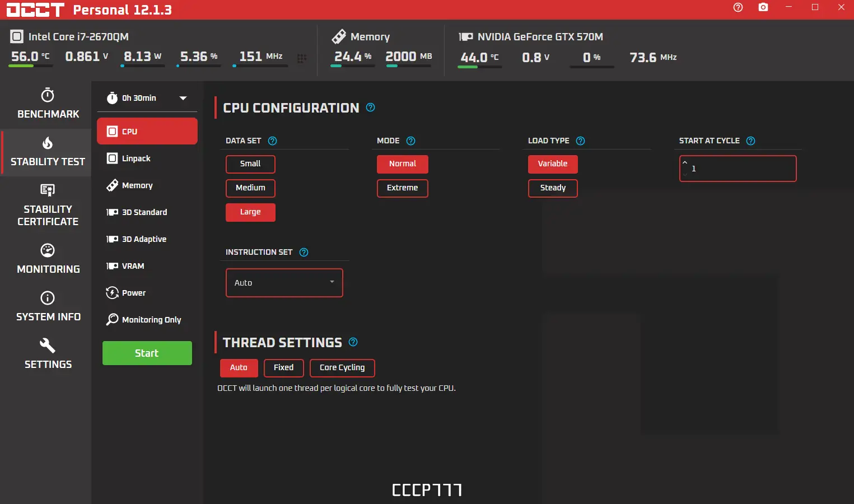Click the Memory icon in the header
The height and width of the screenshot is (504, 854).
click(x=339, y=36)
